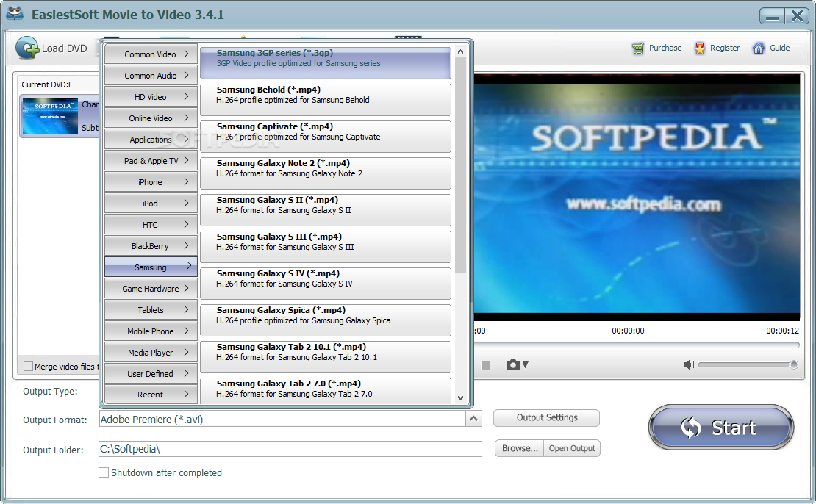
Task: Select Samsung Galaxy S III profile
Action: click(326, 247)
